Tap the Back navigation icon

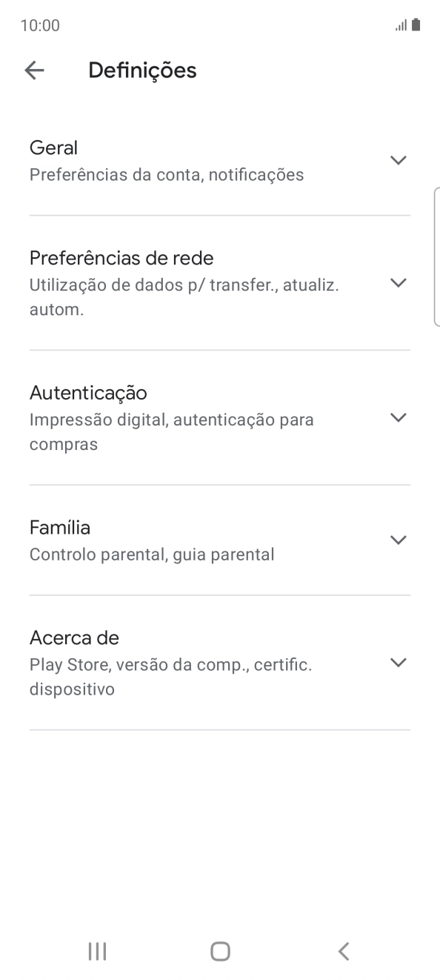tap(343, 951)
